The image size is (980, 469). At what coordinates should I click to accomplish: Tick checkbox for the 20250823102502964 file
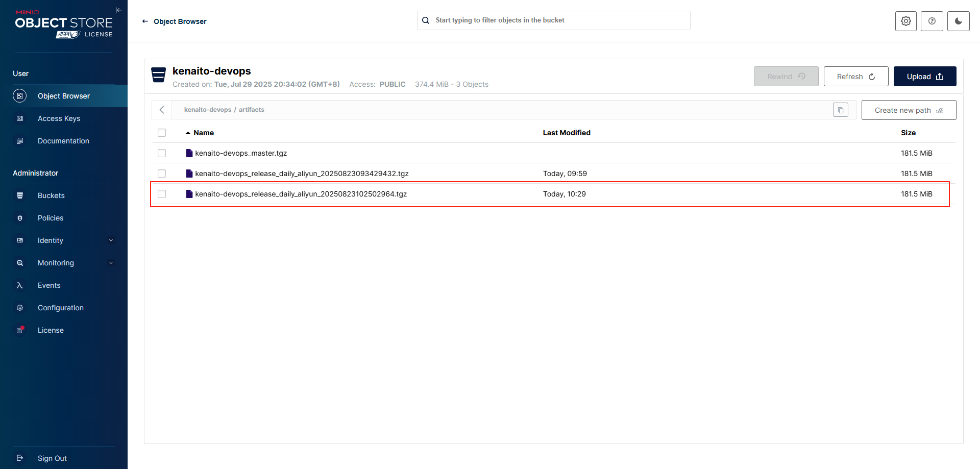[162, 194]
